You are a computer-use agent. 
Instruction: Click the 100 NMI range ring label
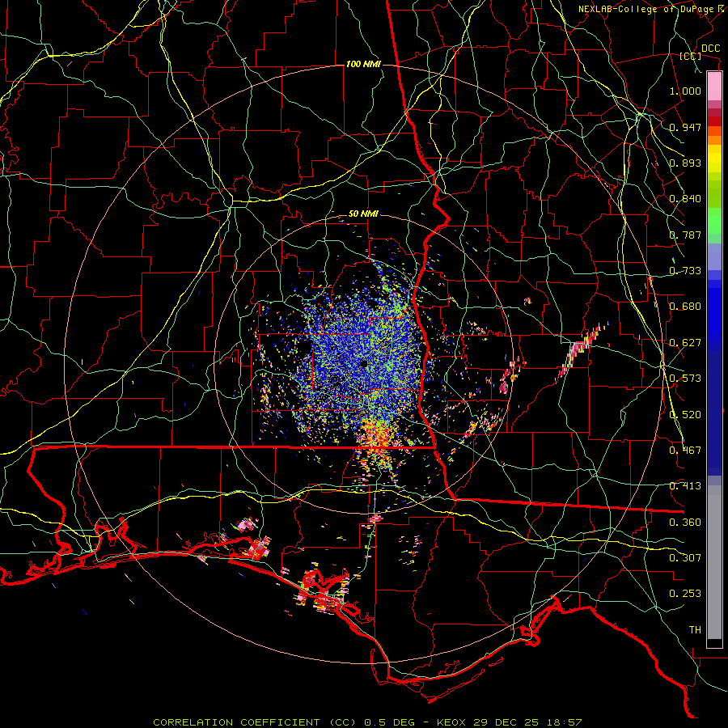(x=363, y=64)
